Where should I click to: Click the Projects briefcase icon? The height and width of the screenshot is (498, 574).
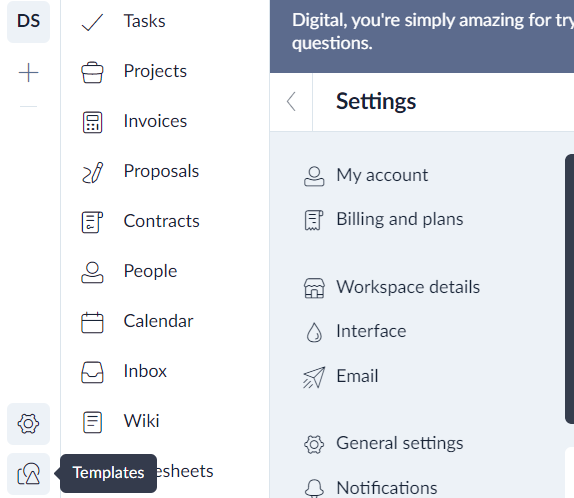[92, 72]
